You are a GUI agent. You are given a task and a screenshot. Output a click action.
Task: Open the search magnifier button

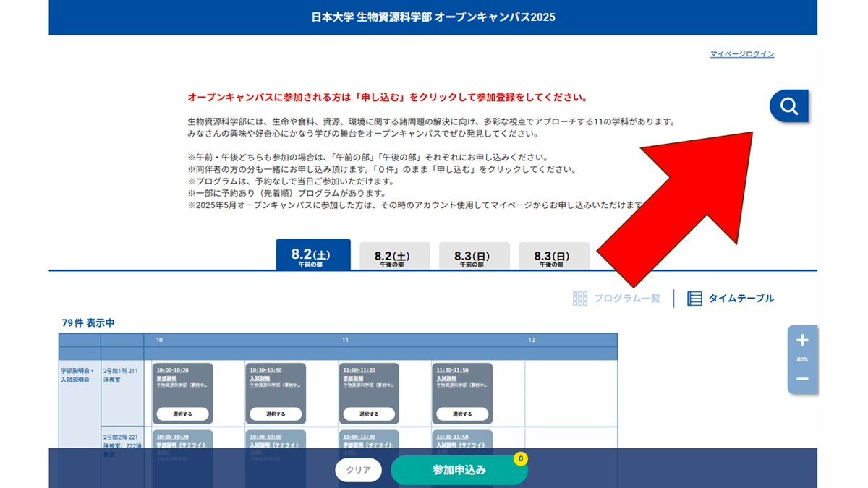tap(788, 107)
